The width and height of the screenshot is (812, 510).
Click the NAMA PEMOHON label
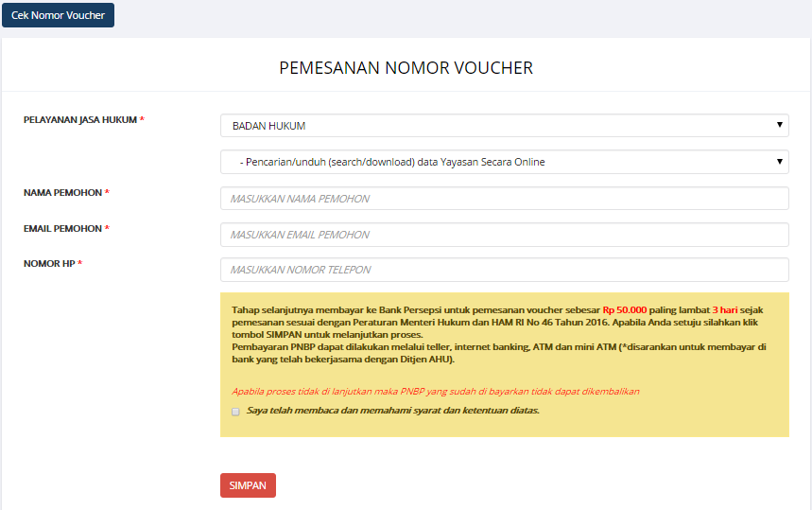click(66, 193)
